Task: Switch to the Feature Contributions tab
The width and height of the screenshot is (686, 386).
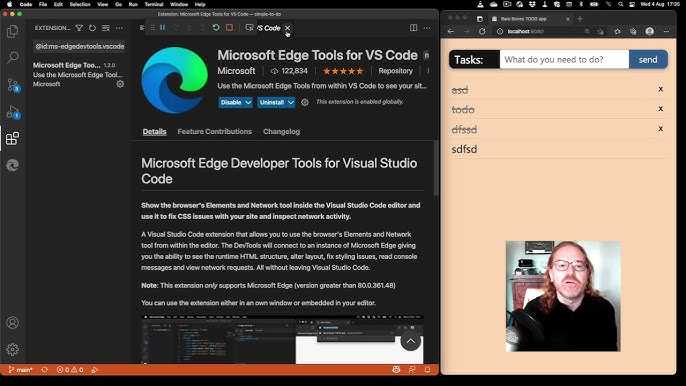Action: pyautogui.click(x=214, y=131)
